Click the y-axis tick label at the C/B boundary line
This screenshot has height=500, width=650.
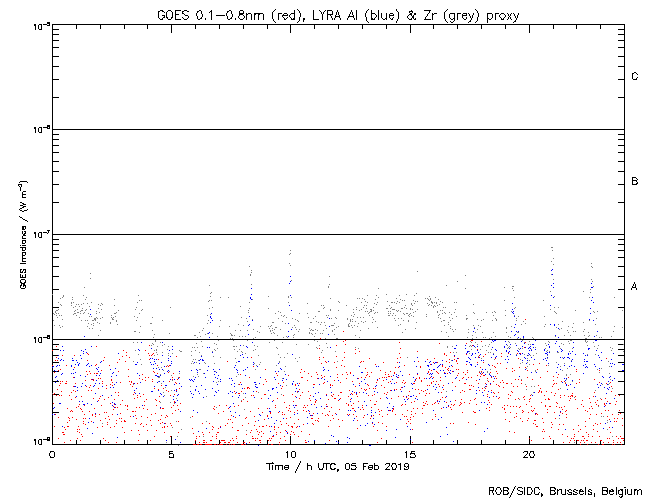(x=39, y=129)
